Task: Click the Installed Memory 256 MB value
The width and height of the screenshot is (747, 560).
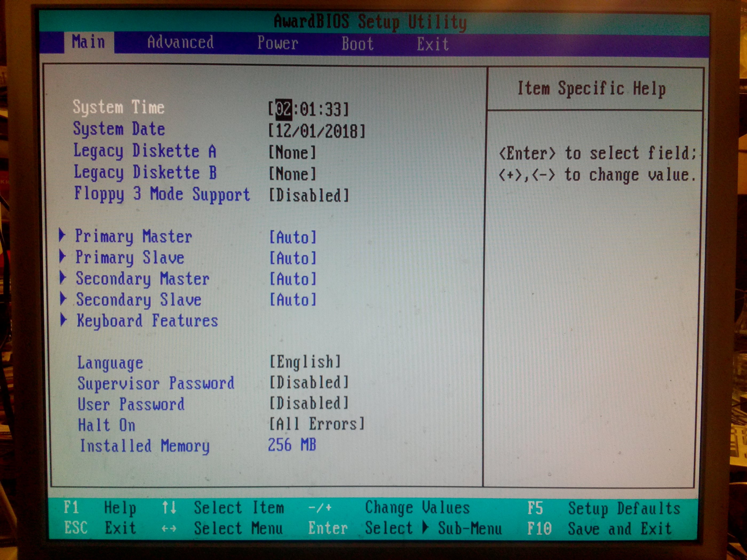Action: point(292,445)
